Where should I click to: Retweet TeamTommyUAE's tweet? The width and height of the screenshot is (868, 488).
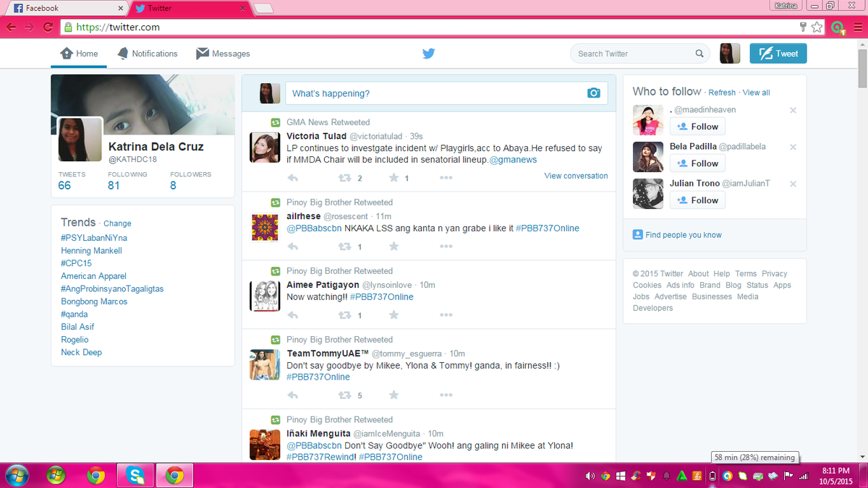(345, 395)
